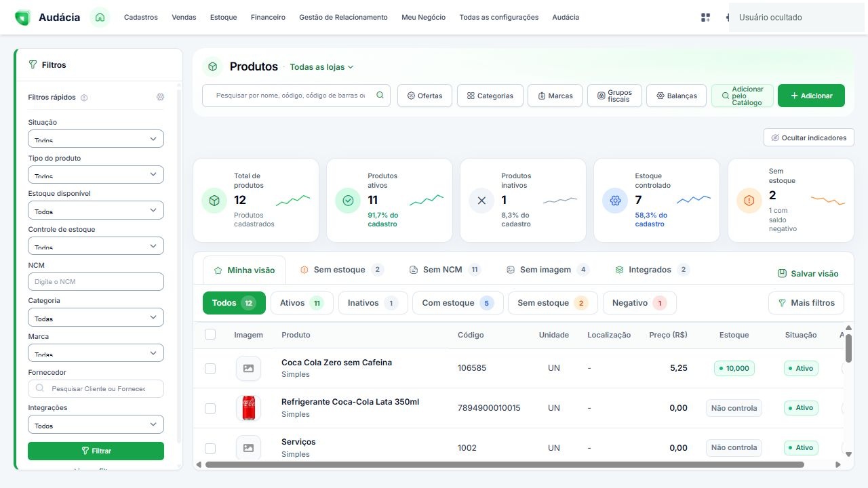This screenshot has height=488, width=868.
Task: Click the Sem estoque warning icon
Action: (749, 201)
